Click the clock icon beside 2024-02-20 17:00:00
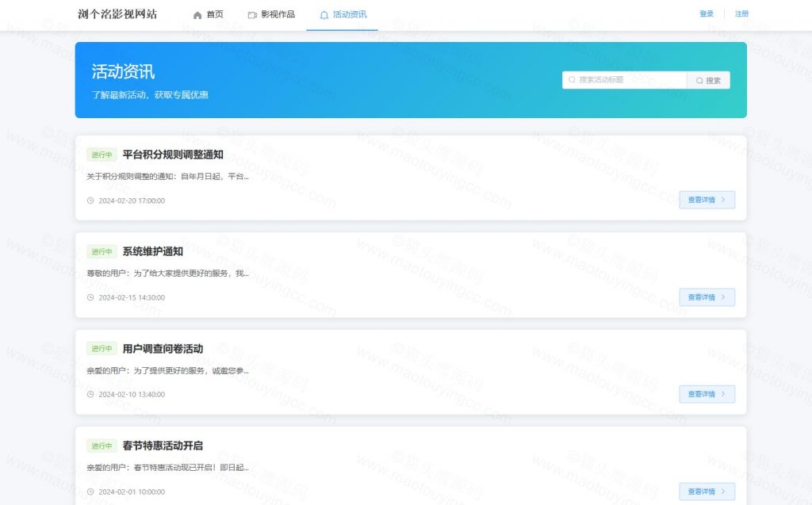The image size is (812, 505). (x=90, y=201)
